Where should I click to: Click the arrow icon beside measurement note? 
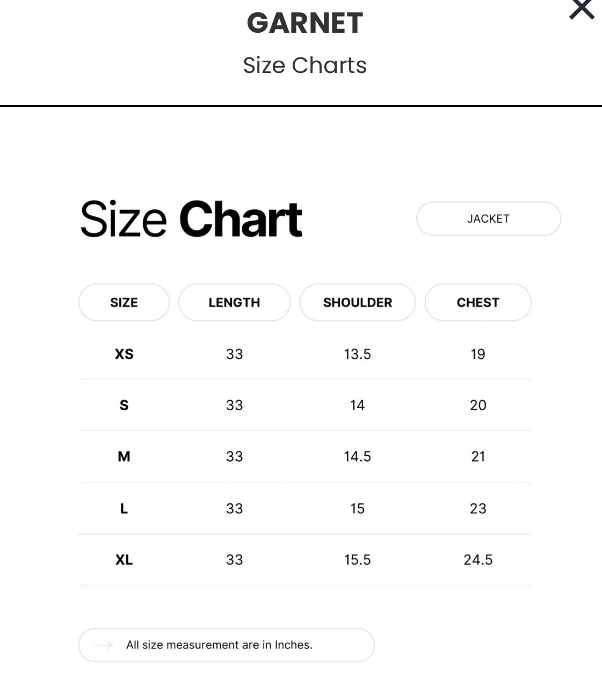[x=104, y=645]
